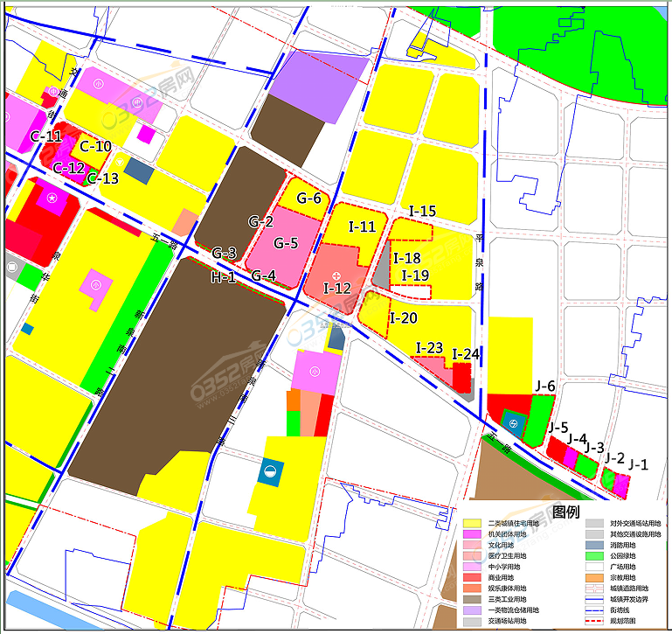The image size is (672, 634).
Task: Click the G-5 parcel label
Action: (286, 243)
